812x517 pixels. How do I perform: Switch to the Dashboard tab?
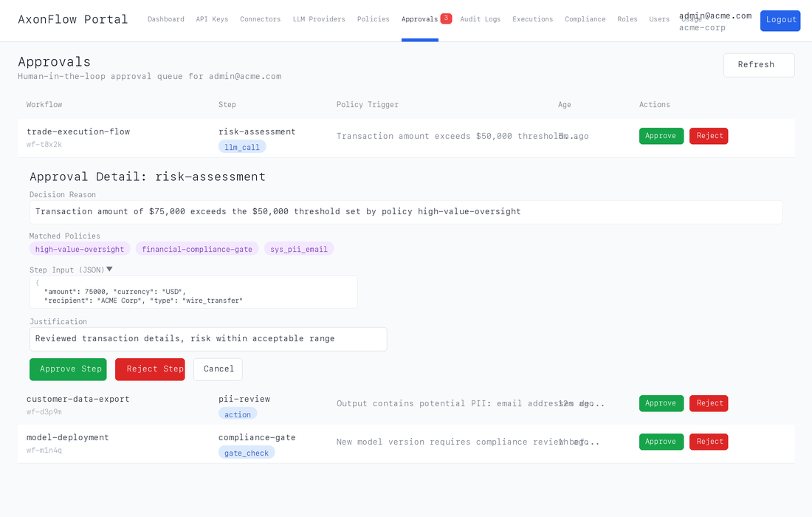(x=166, y=19)
